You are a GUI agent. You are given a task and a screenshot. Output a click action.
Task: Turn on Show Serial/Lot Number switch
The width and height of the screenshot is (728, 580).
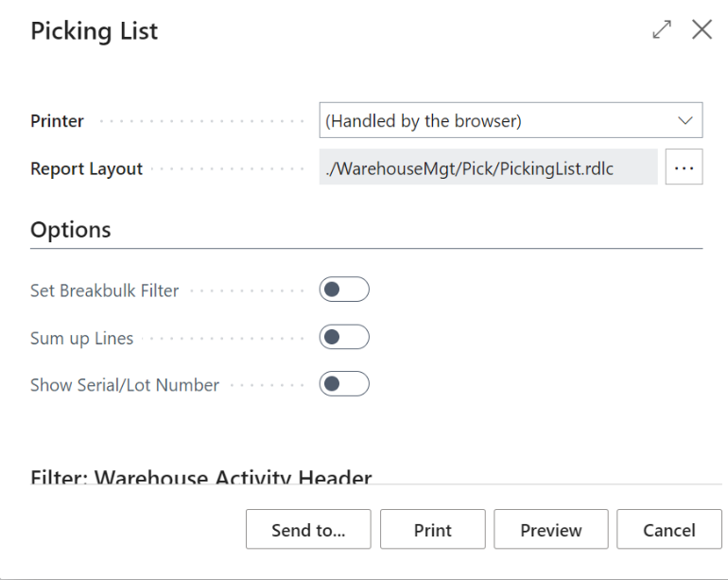click(x=344, y=384)
